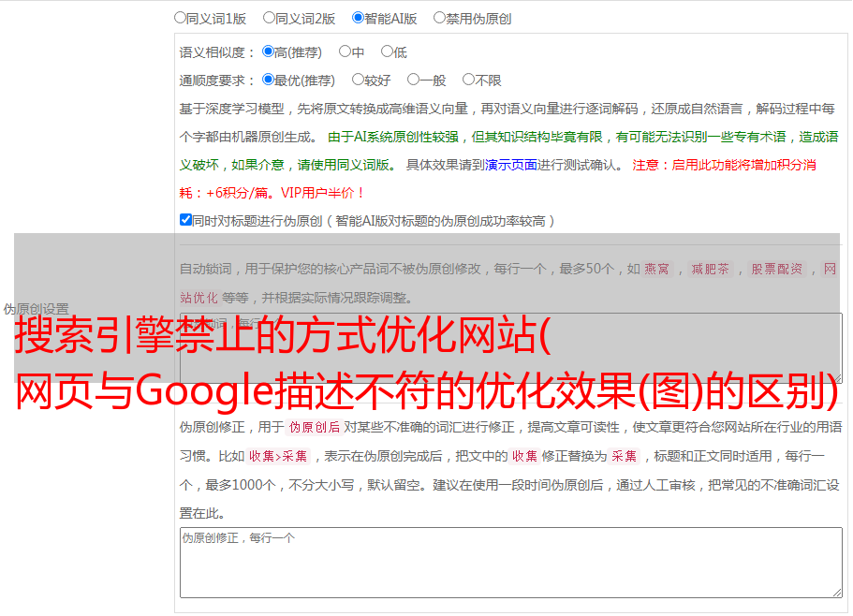Click the 伪原创后 highlighted tag
This screenshot has height=616, width=853.
coord(315,427)
